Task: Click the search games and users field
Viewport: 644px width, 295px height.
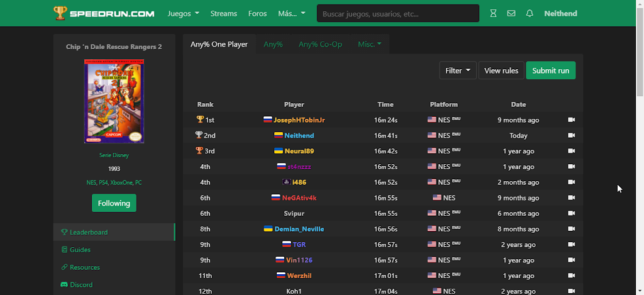Action: point(398,14)
